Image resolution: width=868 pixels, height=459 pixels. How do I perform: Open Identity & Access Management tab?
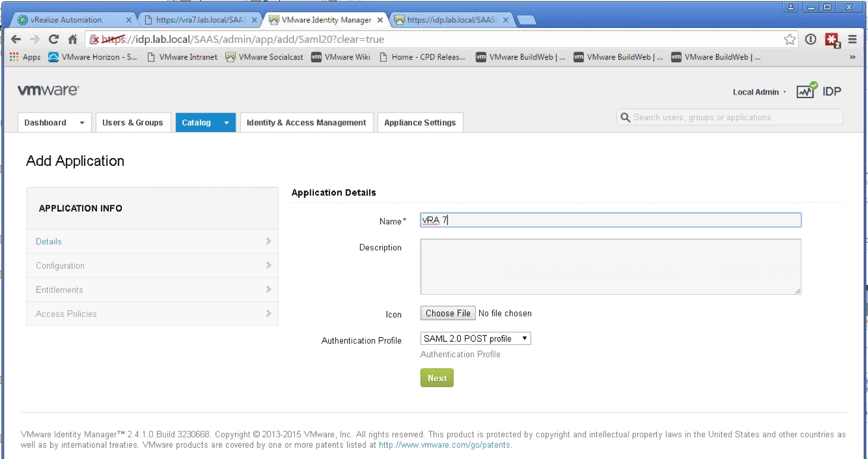[306, 122]
